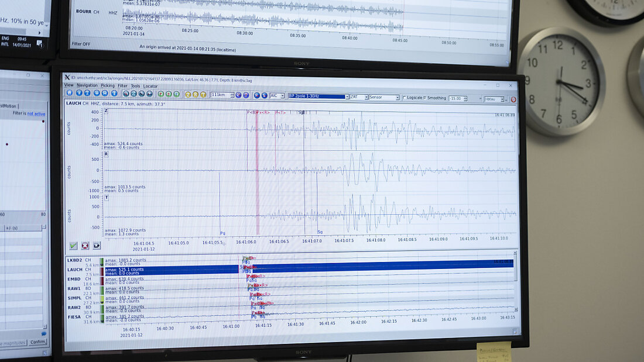This screenshot has width=644, height=362.
Task: Open the Locator menu
Action: click(150, 85)
